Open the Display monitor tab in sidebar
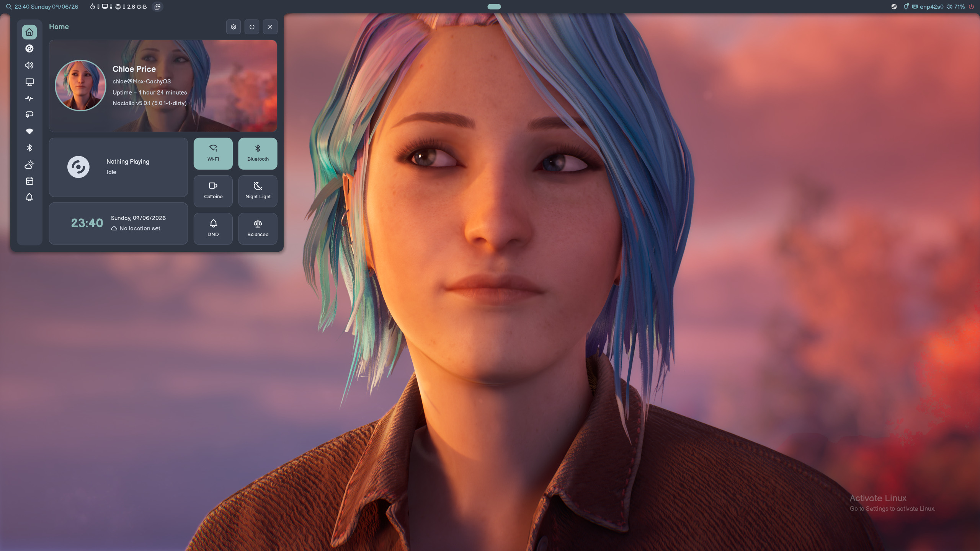The image size is (980, 551). tap(29, 82)
